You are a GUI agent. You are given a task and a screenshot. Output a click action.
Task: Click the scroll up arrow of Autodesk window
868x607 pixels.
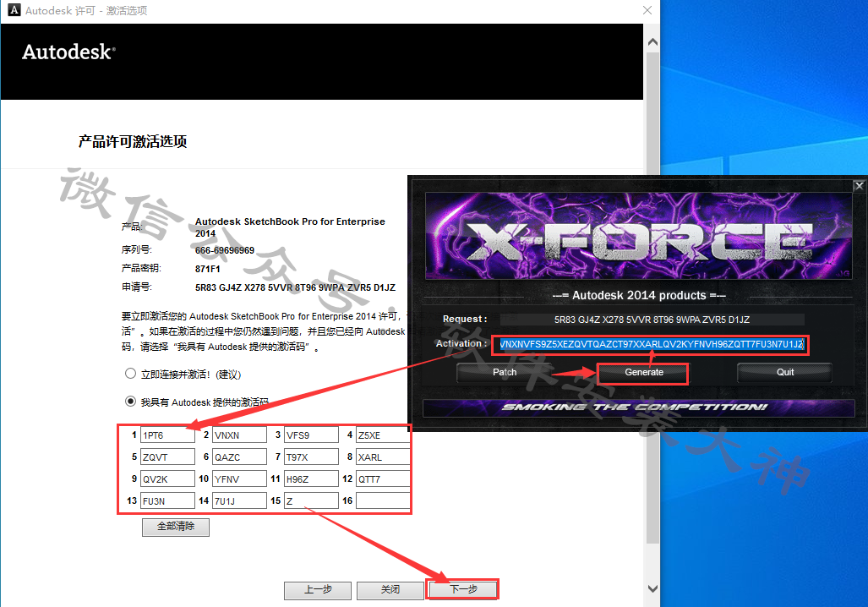[x=652, y=42]
